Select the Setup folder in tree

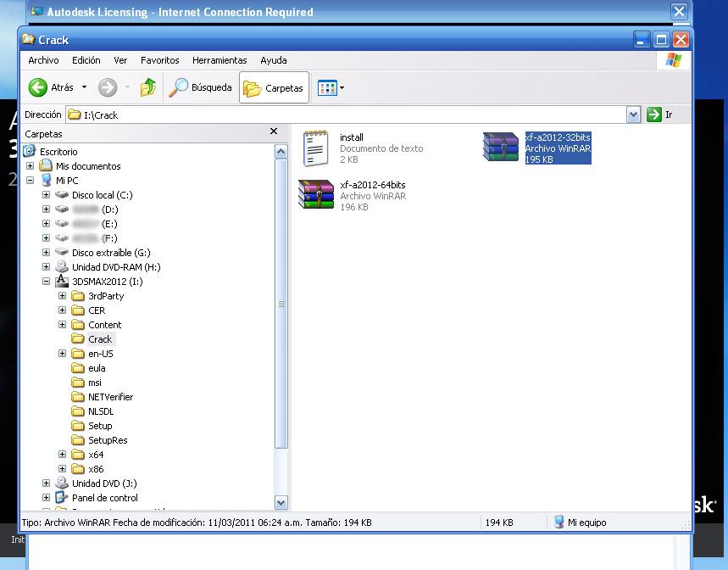[x=100, y=426]
